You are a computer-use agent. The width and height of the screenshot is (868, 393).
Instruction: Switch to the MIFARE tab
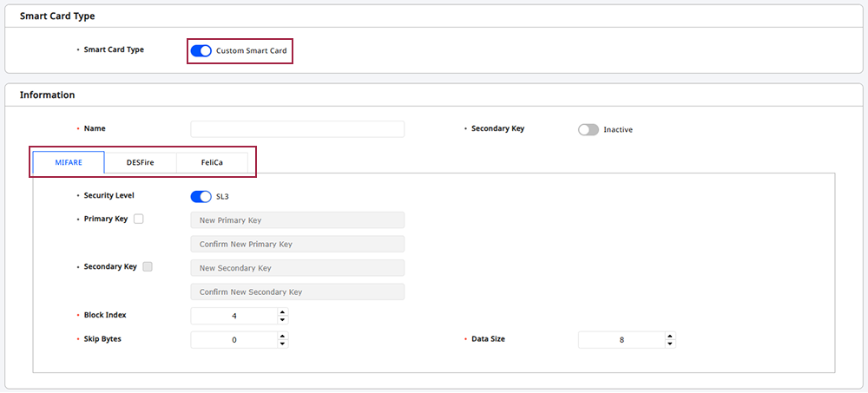69,162
